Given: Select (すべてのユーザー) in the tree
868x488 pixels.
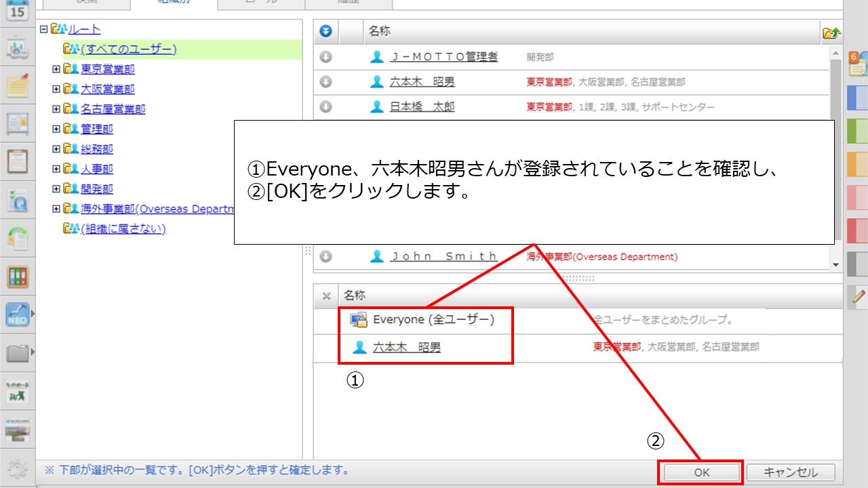Looking at the screenshot, I should [x=128, y=49].
